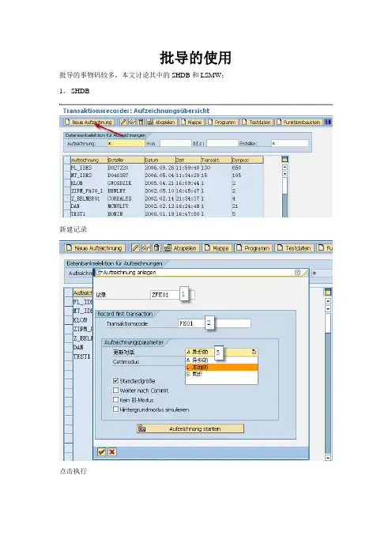Choose the S option in dropdown list

point(221,374)
